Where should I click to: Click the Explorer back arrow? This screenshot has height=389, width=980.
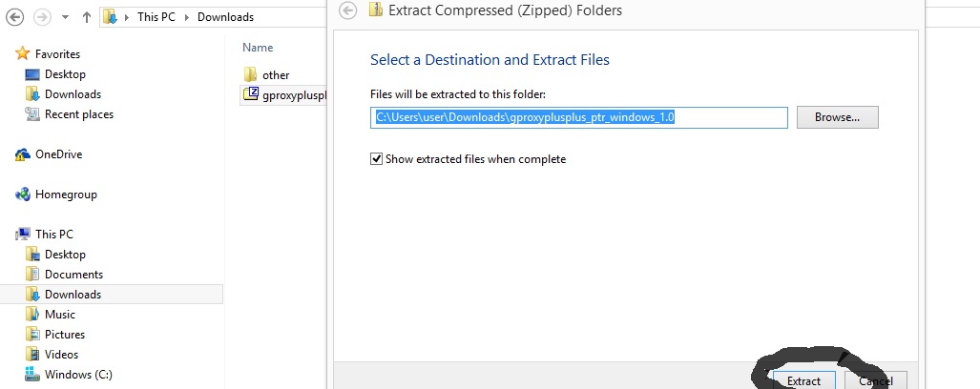click(x=14, y=17)
